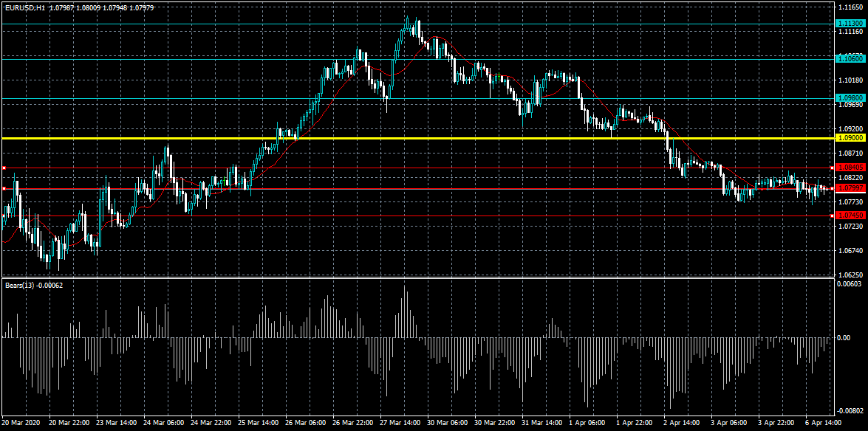868x431 pixels.
Task: Click the 1 Apr 06:00 time label
Action: [x=589, y=423]
